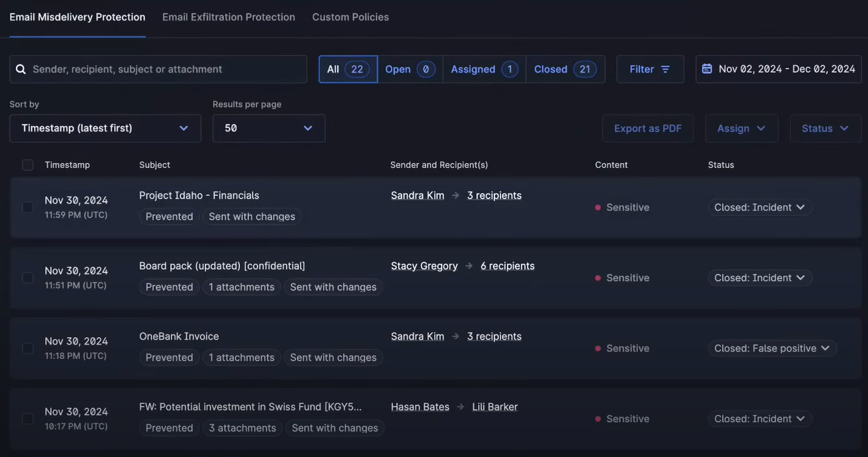This screenshot has width=868, height=457.
Task: Open the Sort by Timestamp dropdown
Action: click(x=105, y=128)
